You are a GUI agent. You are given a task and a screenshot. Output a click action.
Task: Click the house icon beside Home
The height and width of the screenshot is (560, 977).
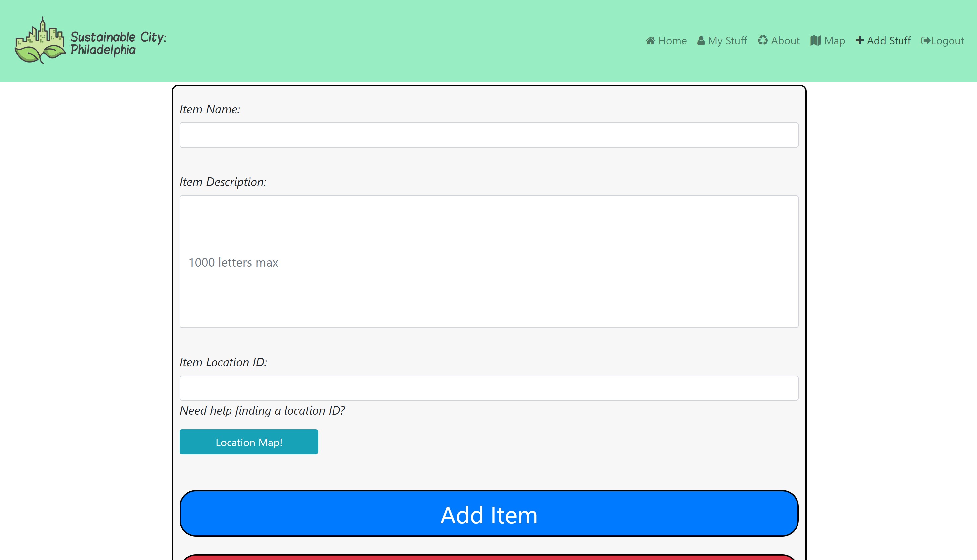tap(650, 41)
